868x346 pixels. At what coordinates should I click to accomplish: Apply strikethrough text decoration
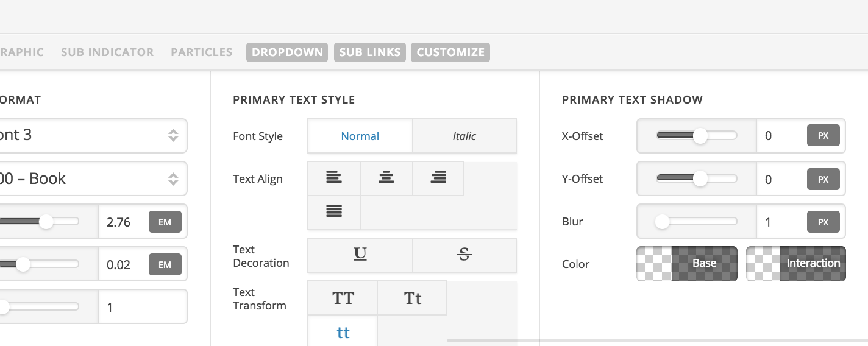point(464,255)
